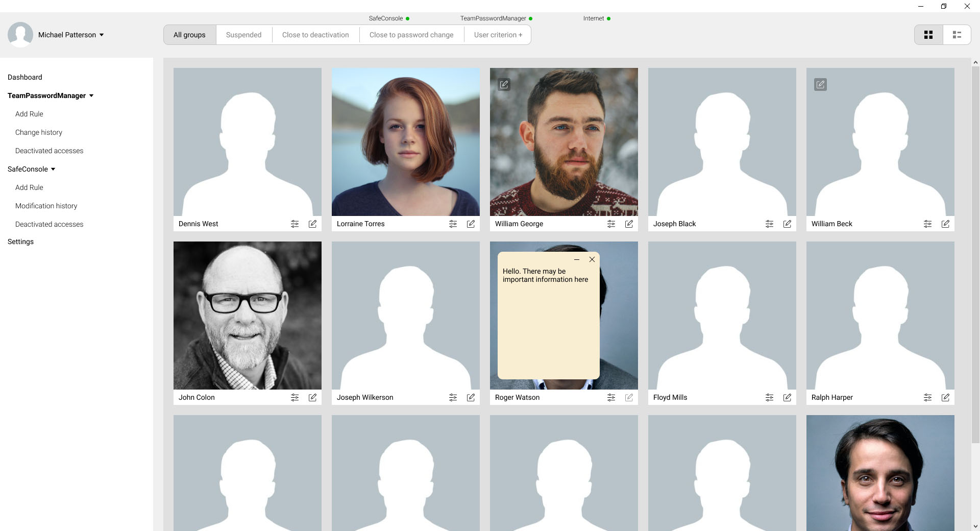Open Deactivated accesses under SafeConsole

pos(49,224)
